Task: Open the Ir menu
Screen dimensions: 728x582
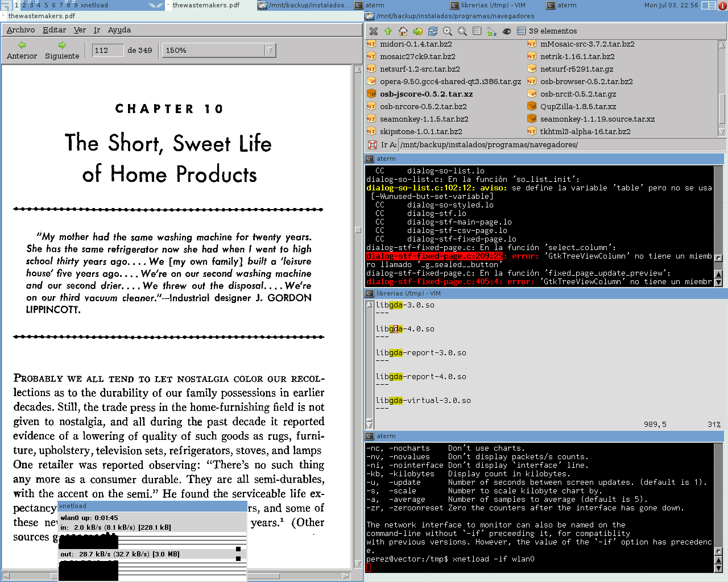Action: point(97,30)
